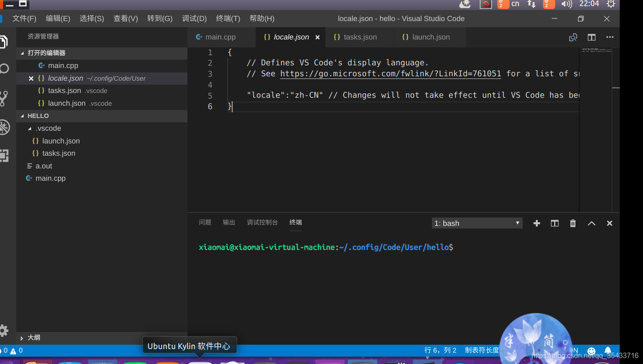Switch to the 问题 panel tab
This screenshot has height=364, width=643.
pos(205,222)
